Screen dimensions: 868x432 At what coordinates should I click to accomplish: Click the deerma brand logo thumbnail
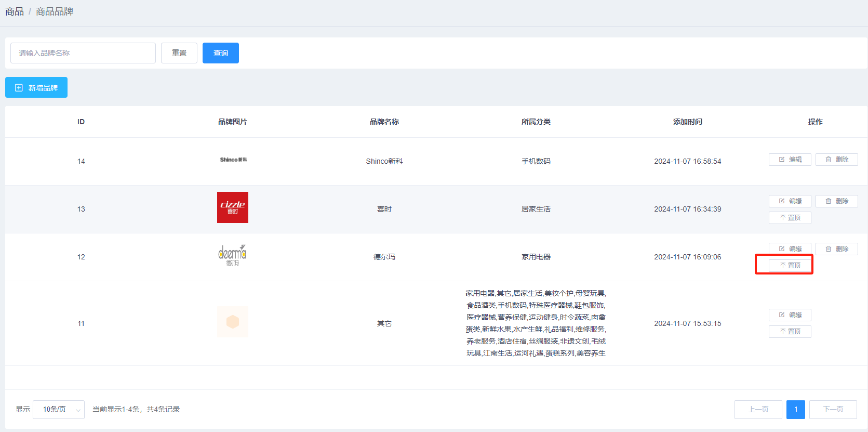[232, 255]
